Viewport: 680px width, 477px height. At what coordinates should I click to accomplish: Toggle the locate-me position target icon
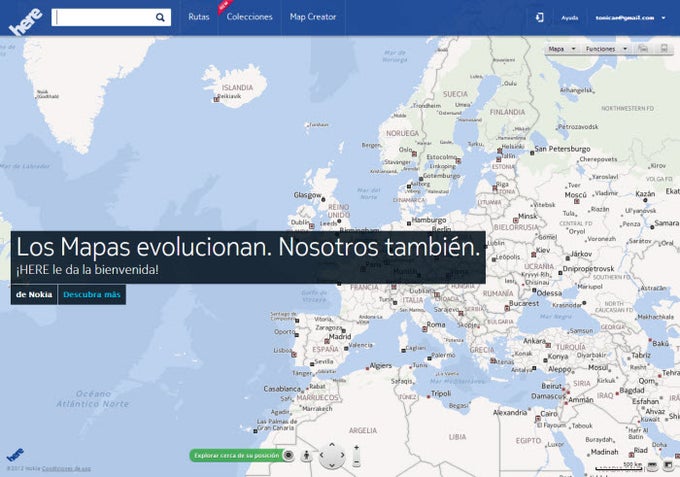point(289,455)
